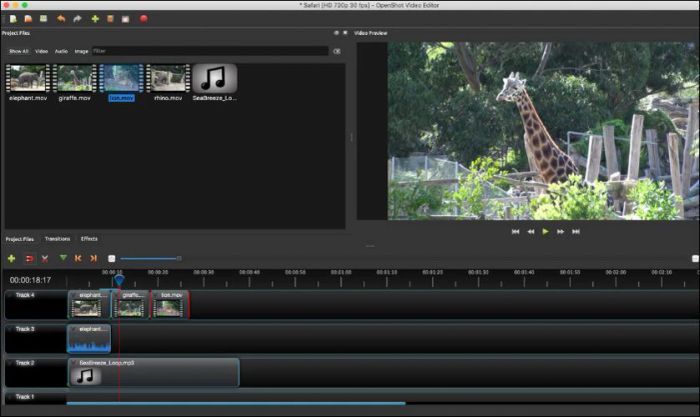700x417 pixels.
Task: Jump to the next marker
Action: 93,259
